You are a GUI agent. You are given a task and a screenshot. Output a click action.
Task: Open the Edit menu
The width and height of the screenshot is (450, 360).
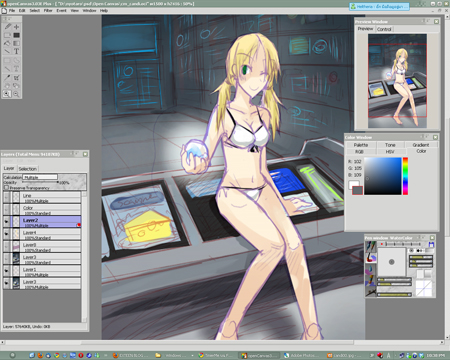point(22,11)
